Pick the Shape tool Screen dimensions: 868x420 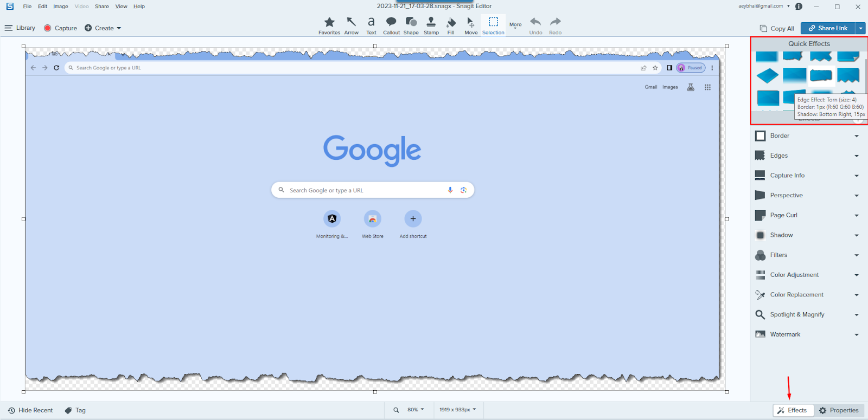click(411, 25)
